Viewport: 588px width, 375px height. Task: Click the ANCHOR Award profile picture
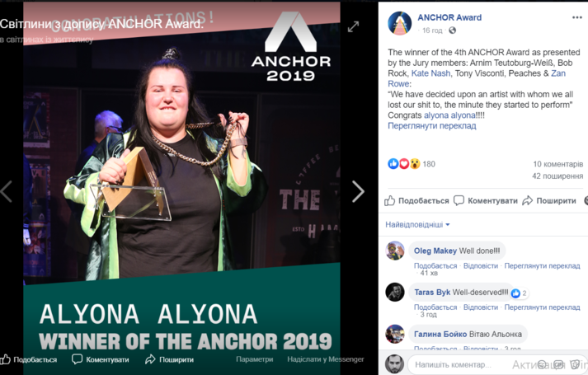point(400,23)
